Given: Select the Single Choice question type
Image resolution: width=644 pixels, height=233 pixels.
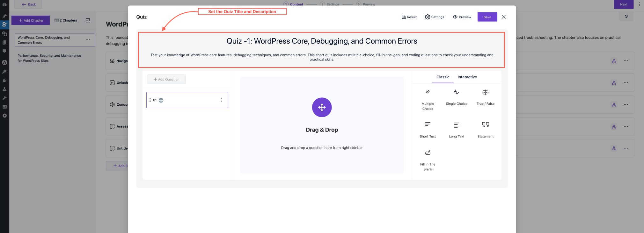Looking at the screenshot, I should pos(457,97).
